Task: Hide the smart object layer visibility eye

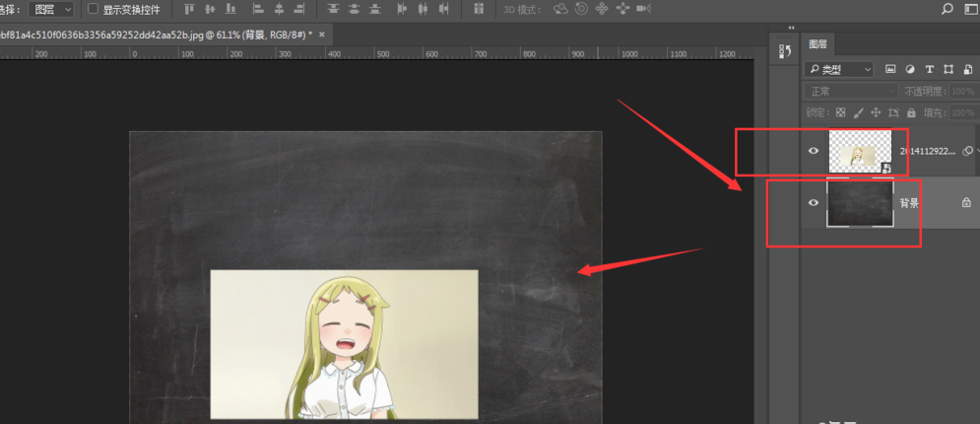Action: 814,151
